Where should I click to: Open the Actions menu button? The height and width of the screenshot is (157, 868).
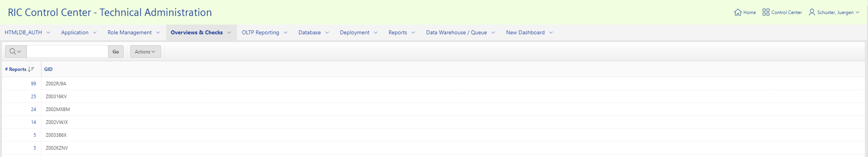coord(146,52)
